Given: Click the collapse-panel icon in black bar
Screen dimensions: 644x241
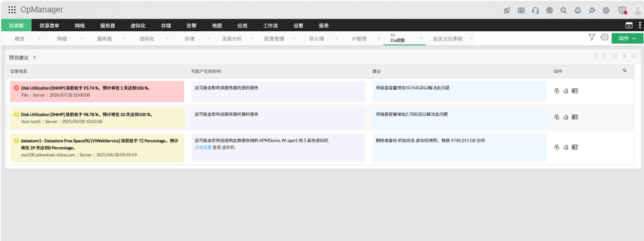Looking at the screenshot, I should 629,25.
